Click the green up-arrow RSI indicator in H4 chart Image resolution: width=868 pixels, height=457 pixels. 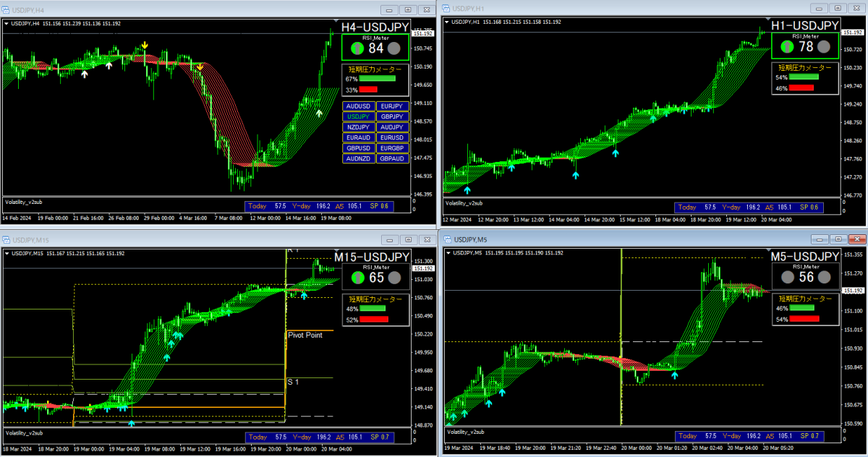[x=357, y=48]
